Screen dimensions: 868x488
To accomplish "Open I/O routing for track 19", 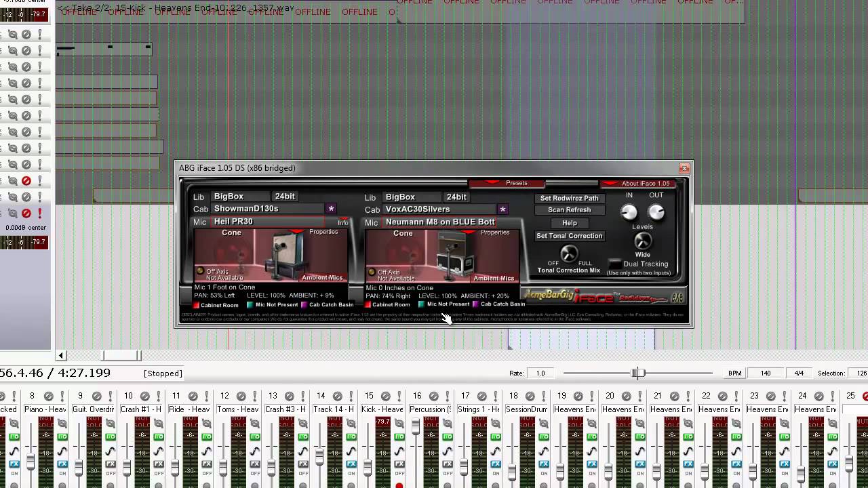I will [592, 436].
